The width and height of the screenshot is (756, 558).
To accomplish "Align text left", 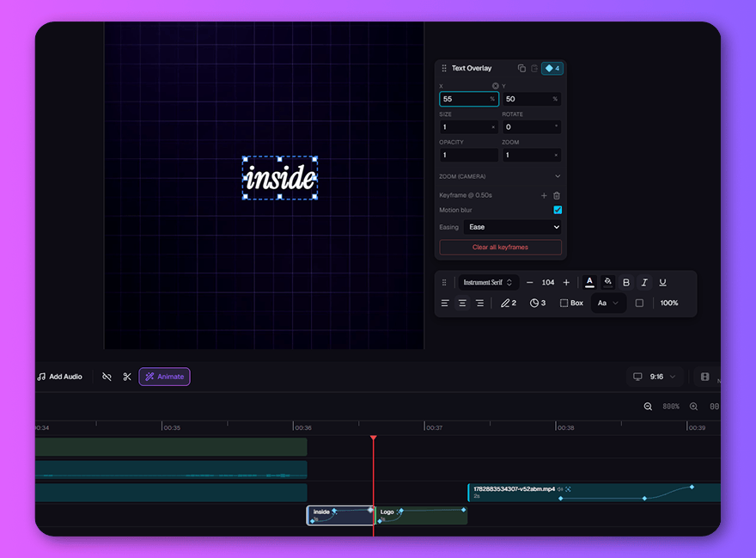I will [x=445, y=304].
